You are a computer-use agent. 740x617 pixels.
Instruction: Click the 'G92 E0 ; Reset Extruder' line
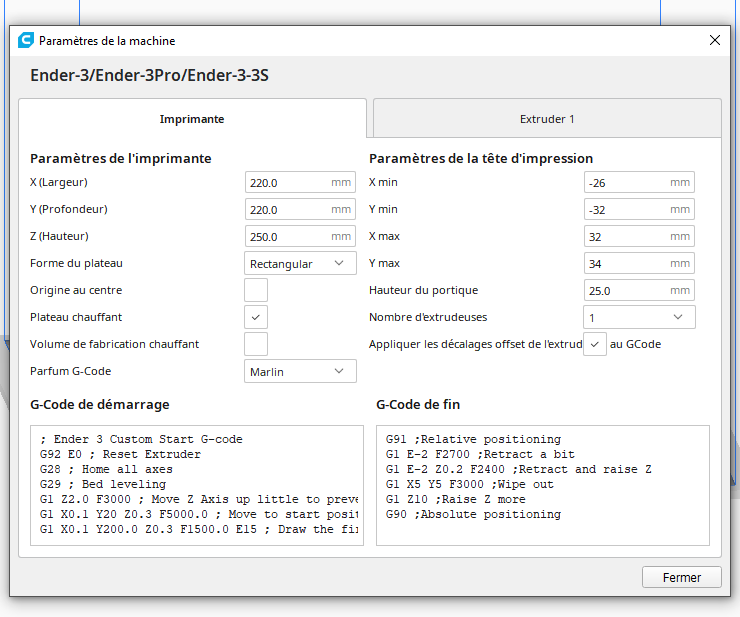pos(120,454)
